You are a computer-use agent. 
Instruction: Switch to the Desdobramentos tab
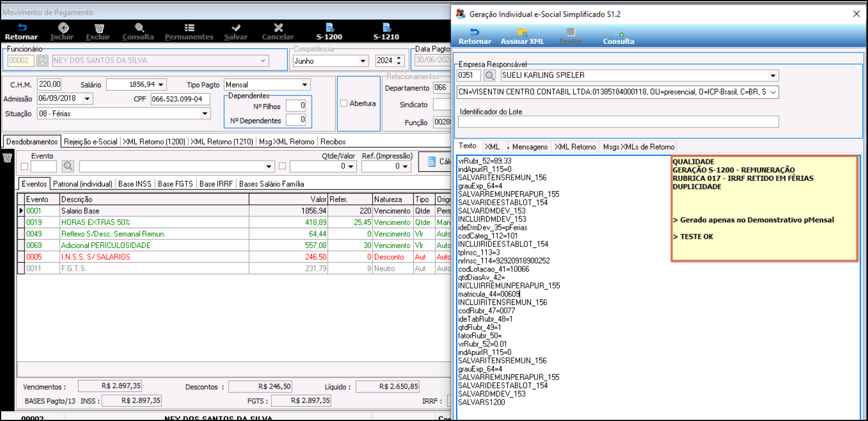click(x=32, y=141)
